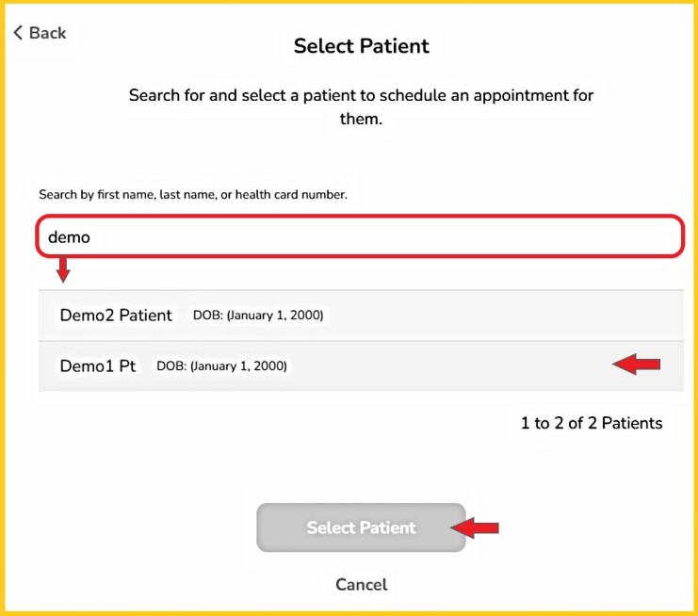Viewport: 698px width, 616px height.
Task: Go back using the Back label
Action: (47, 33)
